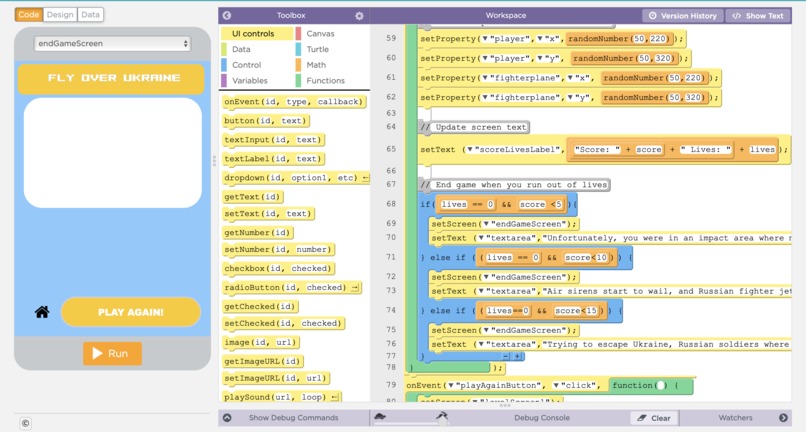Viewport: 806px width, 432px height.
Task: Toggle Show Text code view
Action: [x=758, y=16]
